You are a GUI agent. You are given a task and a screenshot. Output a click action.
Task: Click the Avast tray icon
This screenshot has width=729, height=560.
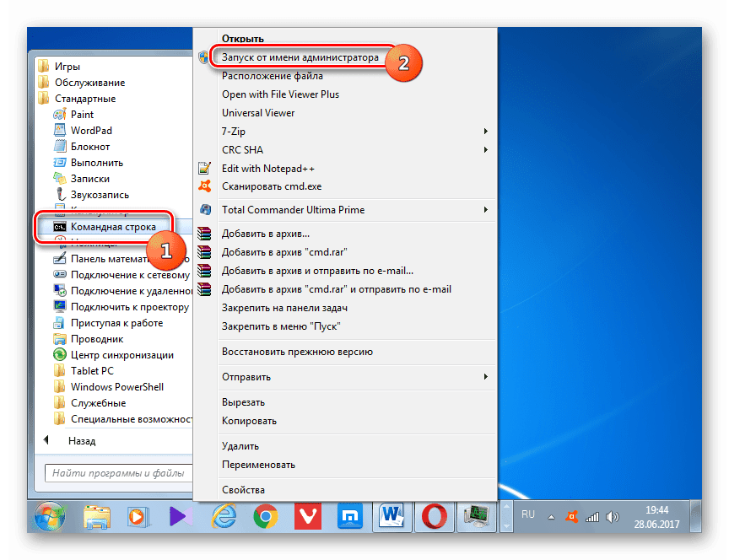(x=571, y=516)
